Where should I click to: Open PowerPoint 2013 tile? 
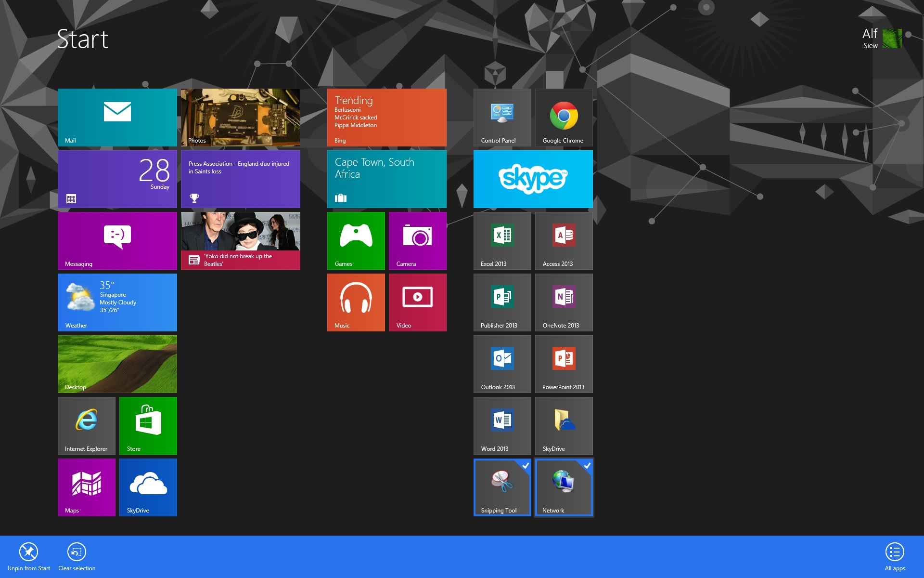pos(564,364)
